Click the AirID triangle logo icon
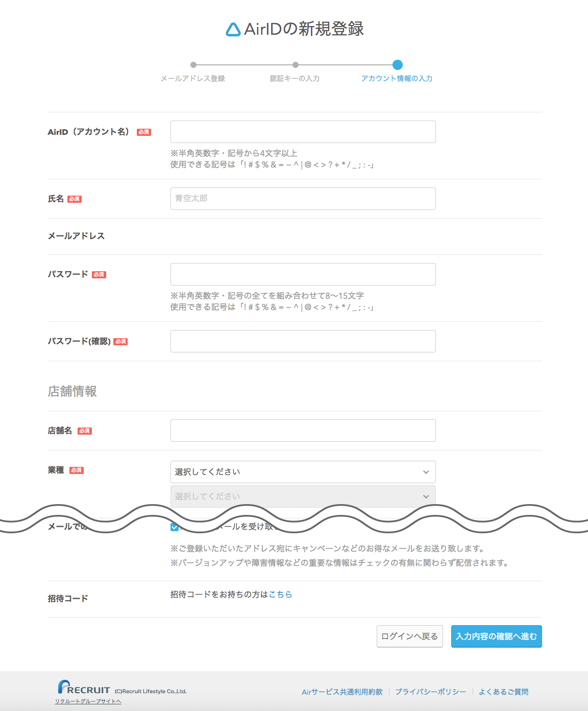 [233, 30]
